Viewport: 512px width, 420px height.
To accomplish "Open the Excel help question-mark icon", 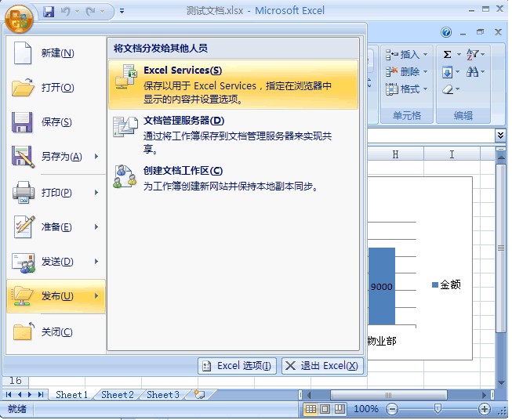I will click(446, 32).
